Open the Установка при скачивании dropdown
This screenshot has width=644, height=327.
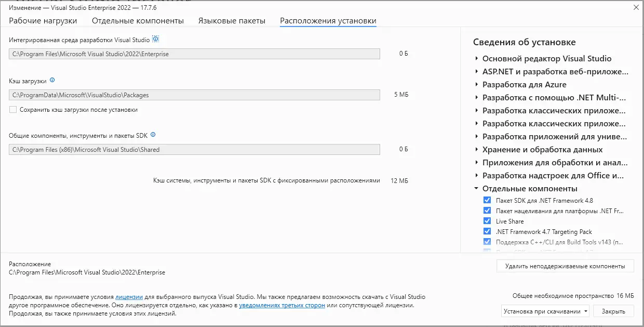tap(546, 310)
